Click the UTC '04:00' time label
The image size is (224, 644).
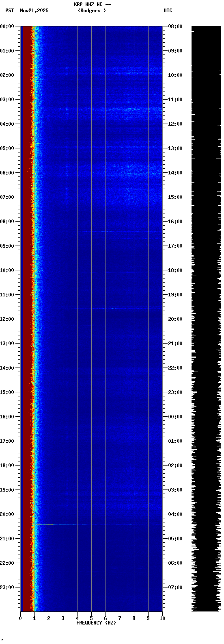175,514
